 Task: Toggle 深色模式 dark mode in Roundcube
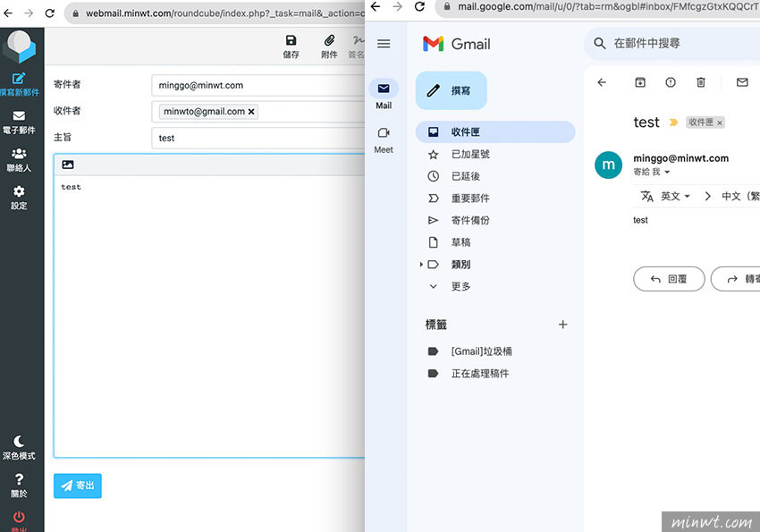pyautogui.click(x=19, y=447)
